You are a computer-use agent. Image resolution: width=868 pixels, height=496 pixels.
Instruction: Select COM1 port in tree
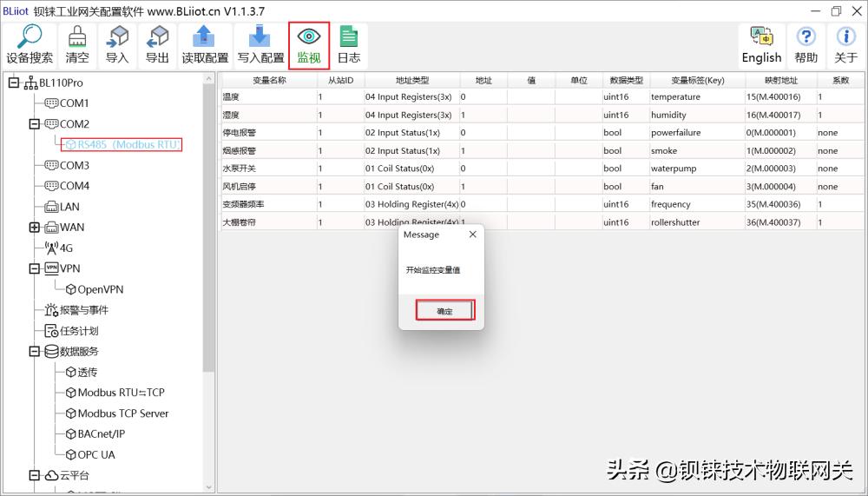tap(67, 103)
